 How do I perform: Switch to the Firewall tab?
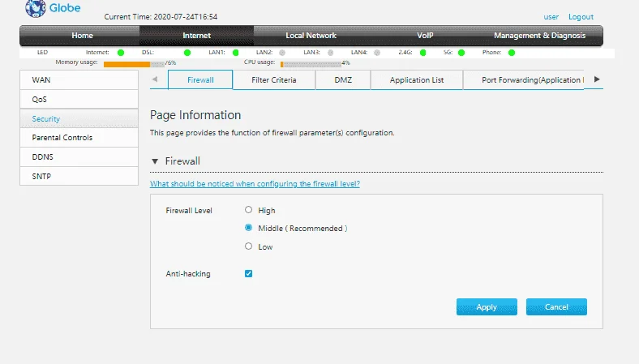coord(200,80)
